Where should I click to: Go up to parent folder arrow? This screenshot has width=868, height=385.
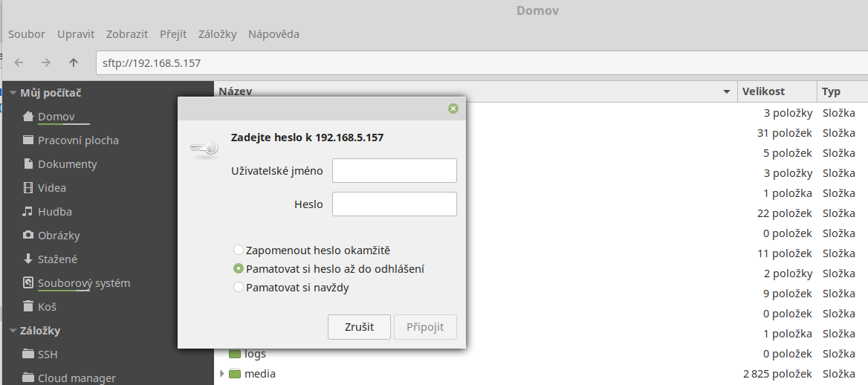pos(73,62)
